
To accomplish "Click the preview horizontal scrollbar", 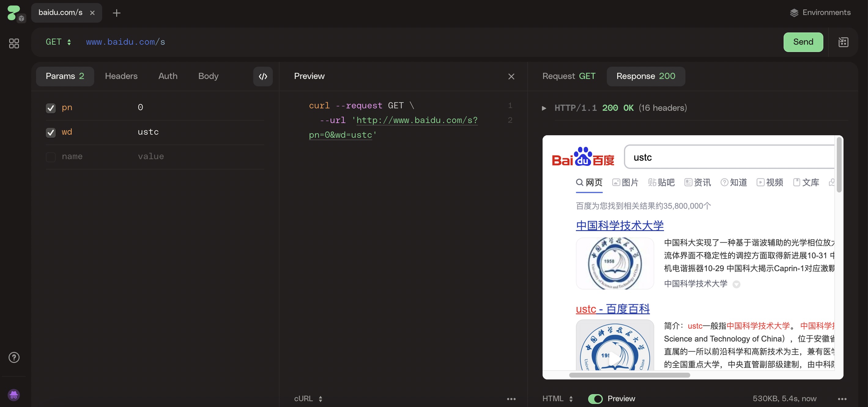I will pos(629,375).
